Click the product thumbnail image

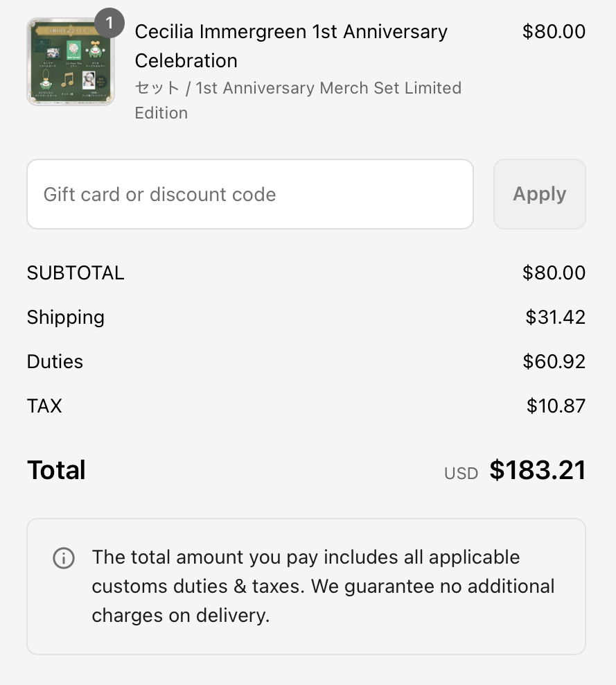point(70,63)
